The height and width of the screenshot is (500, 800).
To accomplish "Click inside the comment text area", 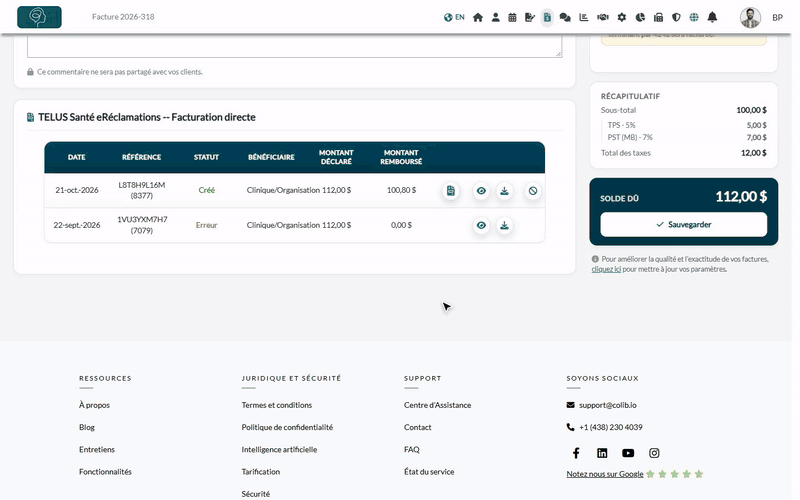I will [294, 46].
